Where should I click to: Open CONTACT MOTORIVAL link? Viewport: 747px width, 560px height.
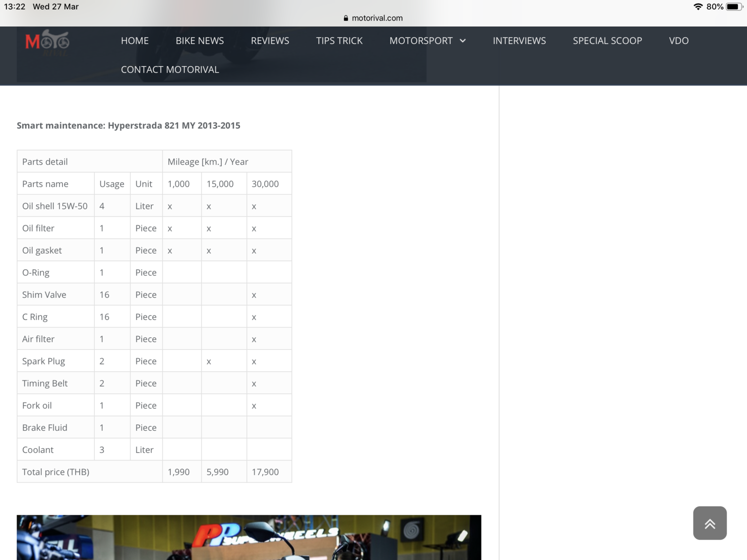170,70
